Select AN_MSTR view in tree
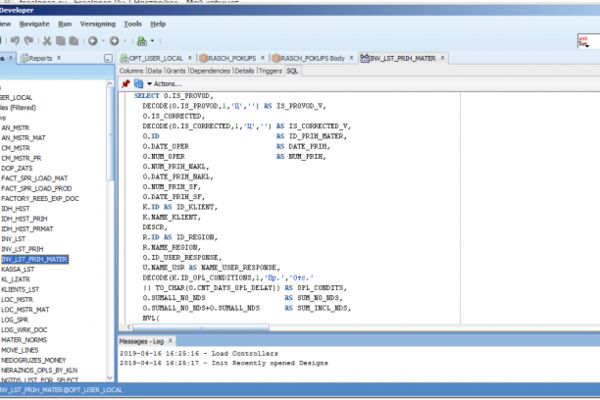This screenshot has height=400, width=600. coord(15,127)
